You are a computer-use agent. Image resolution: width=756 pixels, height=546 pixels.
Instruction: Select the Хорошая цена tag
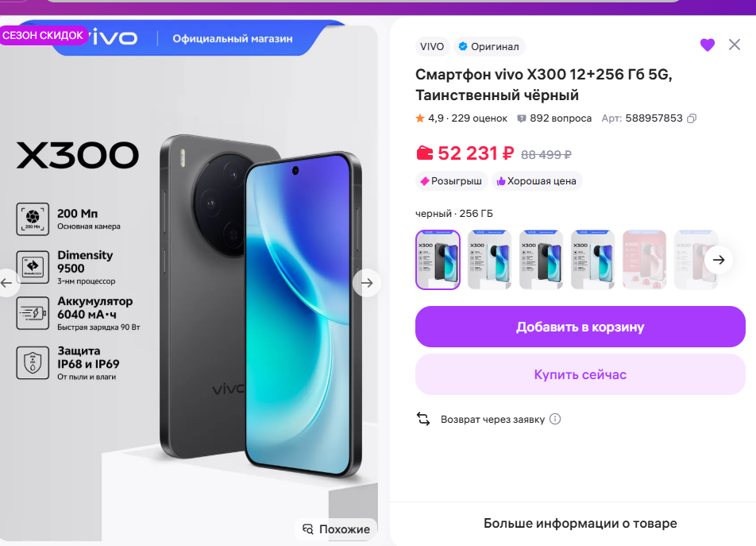[537, 181]
